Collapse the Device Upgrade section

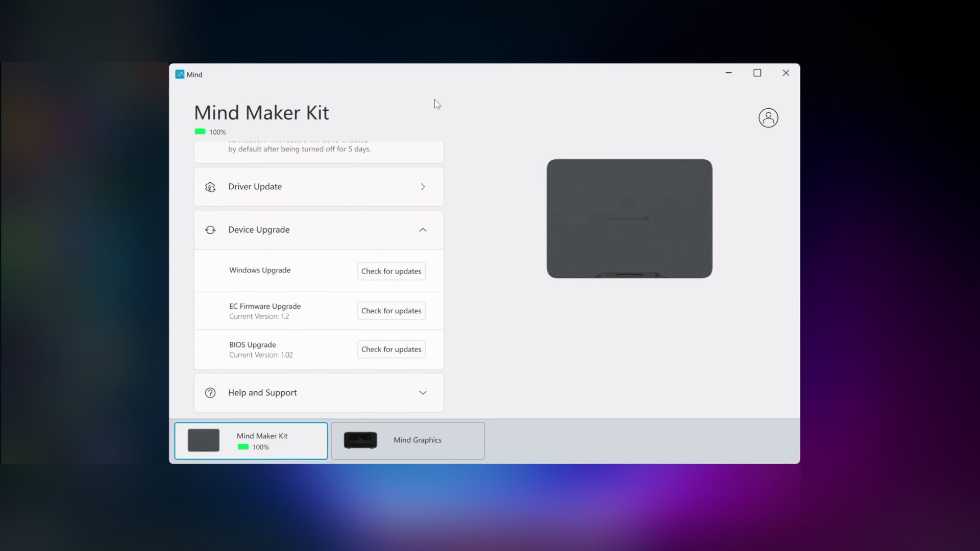(x=423, y=230)
